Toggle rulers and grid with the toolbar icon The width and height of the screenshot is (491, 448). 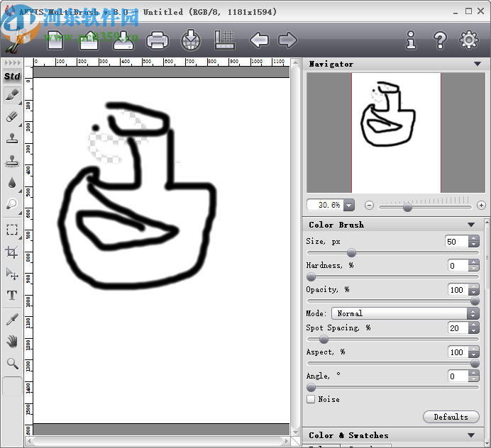pos(224,40)
